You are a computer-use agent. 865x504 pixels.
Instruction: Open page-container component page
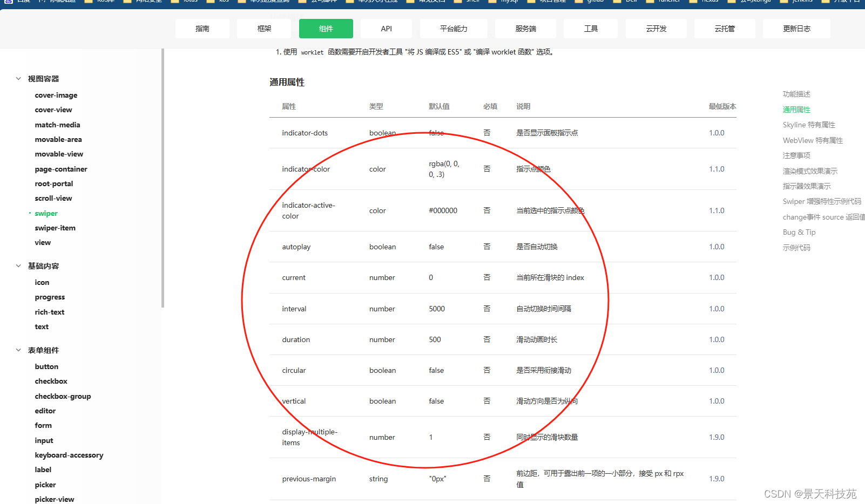point(61,169)
